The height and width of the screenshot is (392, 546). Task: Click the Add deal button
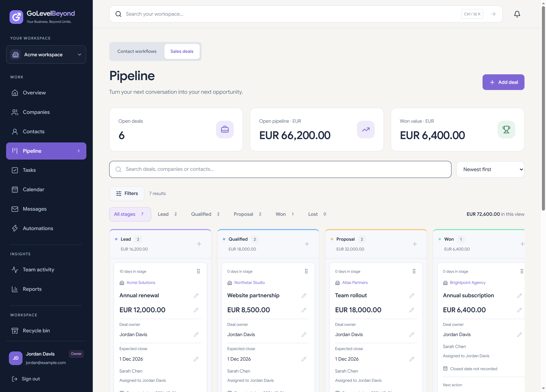click(x=503, y=82)
